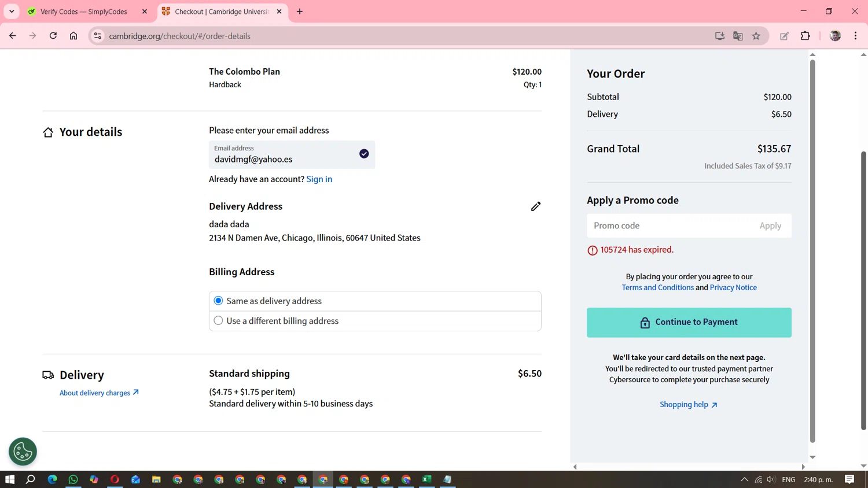The width and height of the screenshot is (868, 488).
Task: Open the Google Translate page icon
Action: point(738,36)
